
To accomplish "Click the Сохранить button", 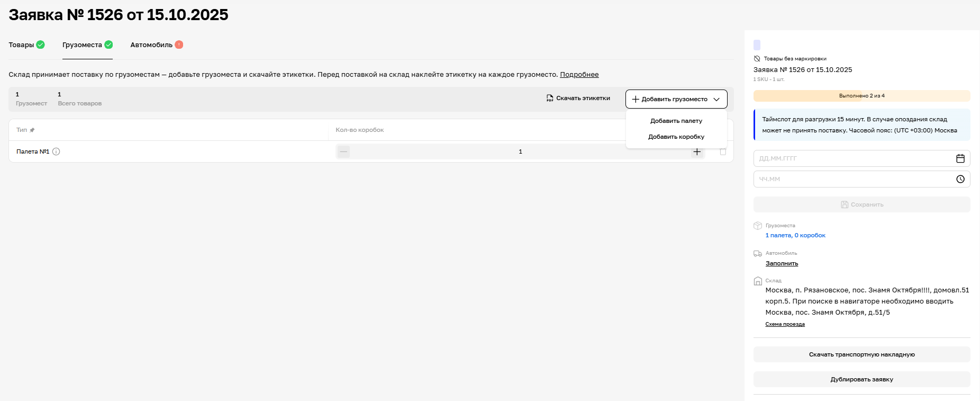I will pos(861,204).
